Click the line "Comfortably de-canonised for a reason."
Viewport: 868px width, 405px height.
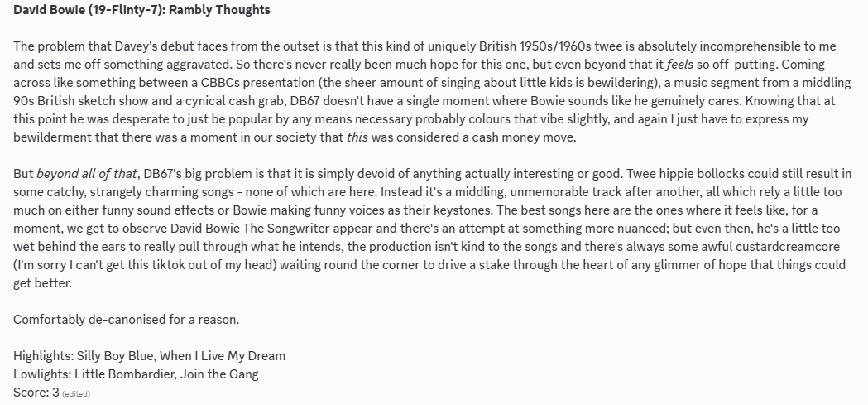[127, 320]
